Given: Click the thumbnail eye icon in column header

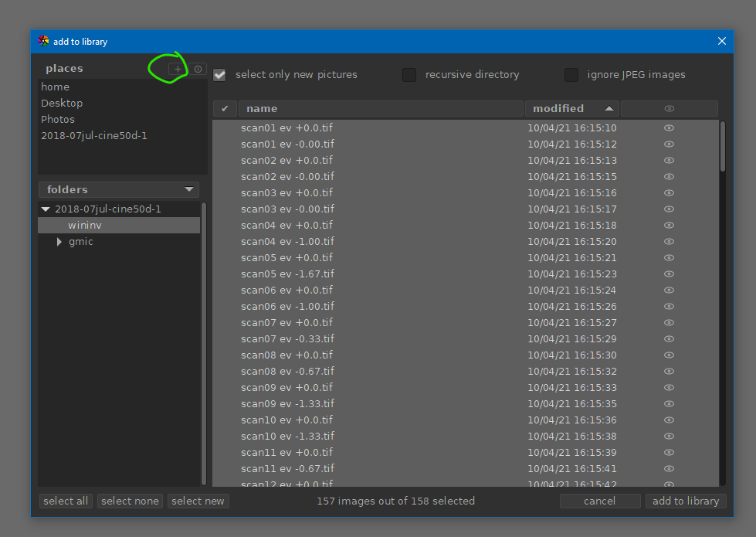Looking at the screenshot, I should click(669, 109).
